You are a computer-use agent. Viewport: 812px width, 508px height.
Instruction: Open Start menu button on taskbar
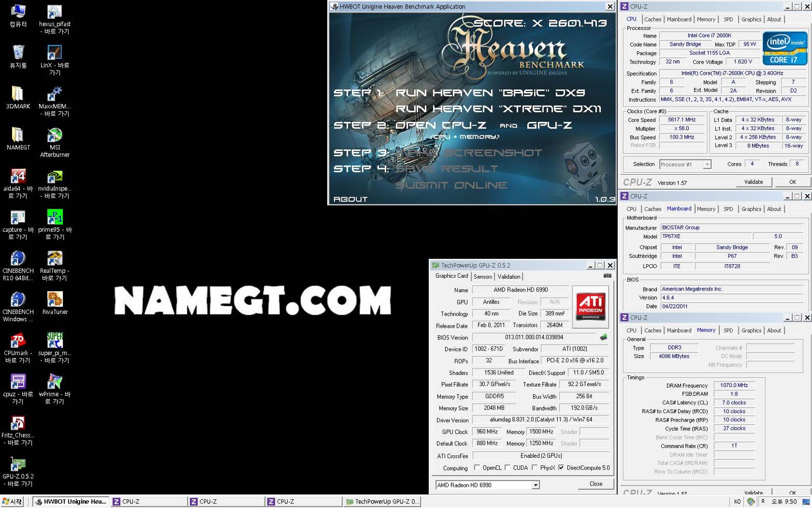coord(13,501)
